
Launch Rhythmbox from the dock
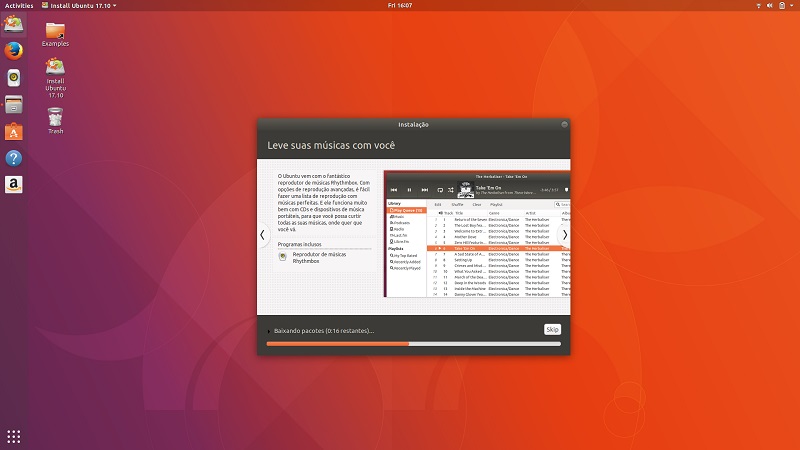(x=14, y=78)
